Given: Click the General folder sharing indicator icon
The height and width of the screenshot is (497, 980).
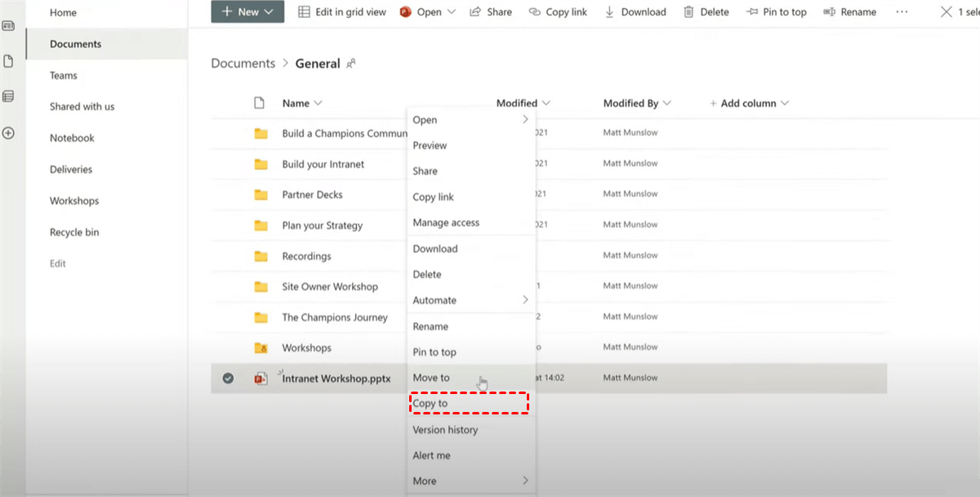Looking at the screenshot, I should (x=351, y=63).
